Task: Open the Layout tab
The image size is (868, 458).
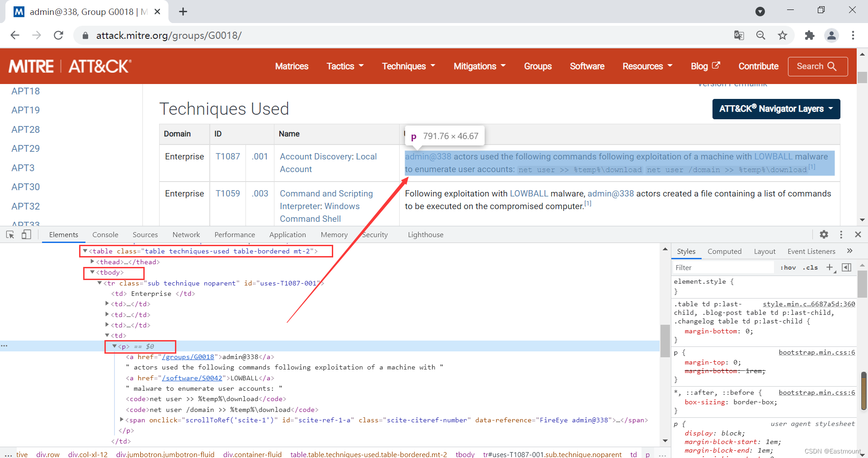Action: 764,251
